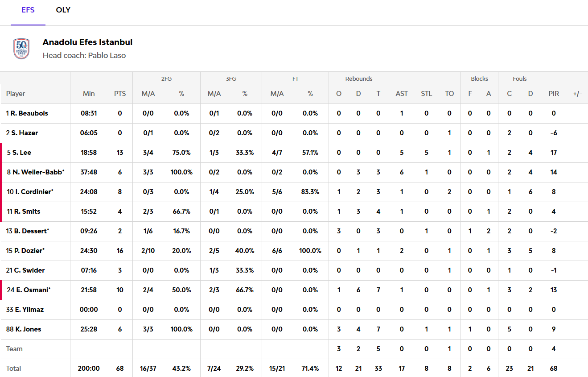
Task: Switch to the OLY tab
Action: (63, 10)
